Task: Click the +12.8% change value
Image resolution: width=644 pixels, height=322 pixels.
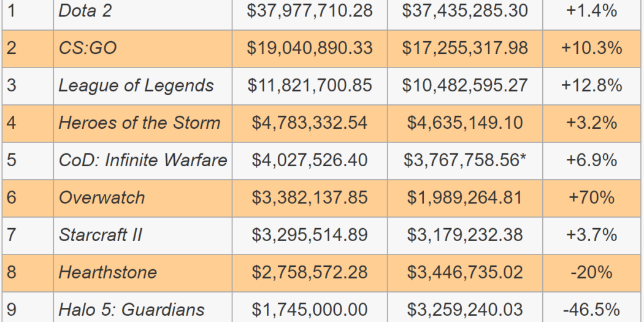Action: [x=592, y=85]
